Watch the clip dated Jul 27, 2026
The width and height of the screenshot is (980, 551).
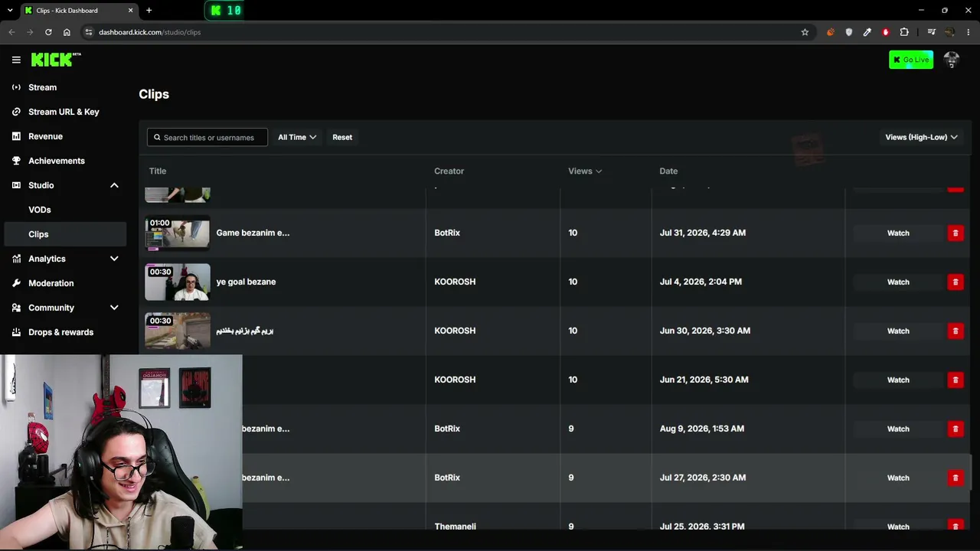[x=898, y=478]
